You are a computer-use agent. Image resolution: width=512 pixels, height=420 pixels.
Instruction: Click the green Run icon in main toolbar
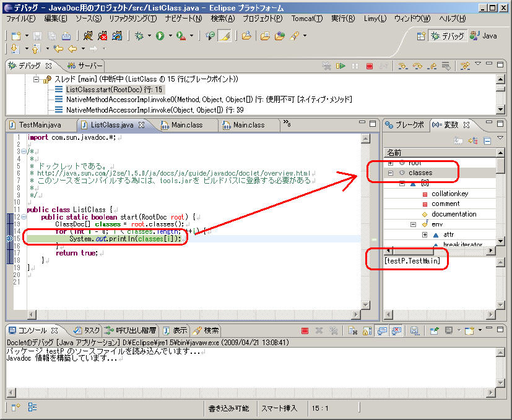(x=160, y=36)
